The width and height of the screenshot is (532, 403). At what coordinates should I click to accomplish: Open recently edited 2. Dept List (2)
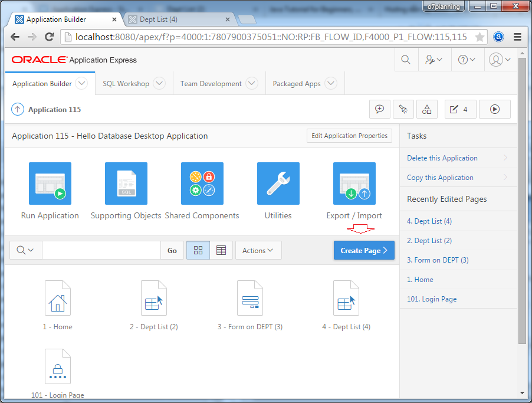pyautogui.click(x=429, y=240)
